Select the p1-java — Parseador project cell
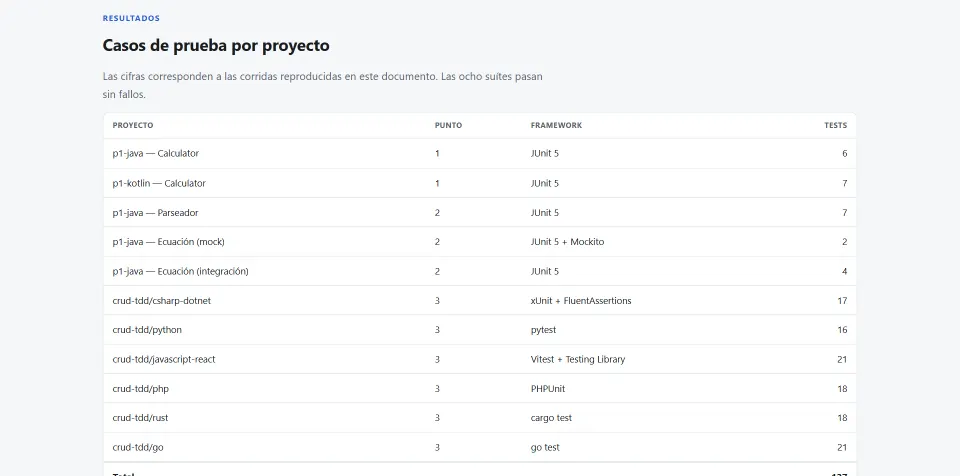Viewport: 960px width, 476px height. click(x=156, y=213)
